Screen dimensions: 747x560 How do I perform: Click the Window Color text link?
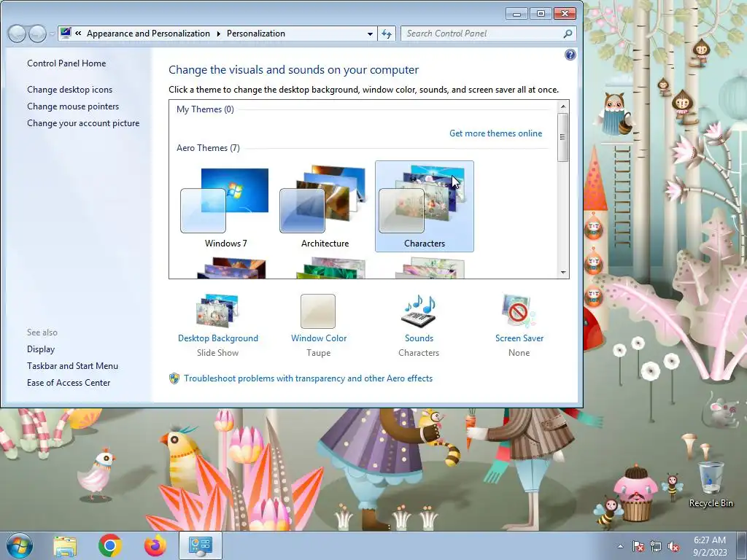(319, 338)
